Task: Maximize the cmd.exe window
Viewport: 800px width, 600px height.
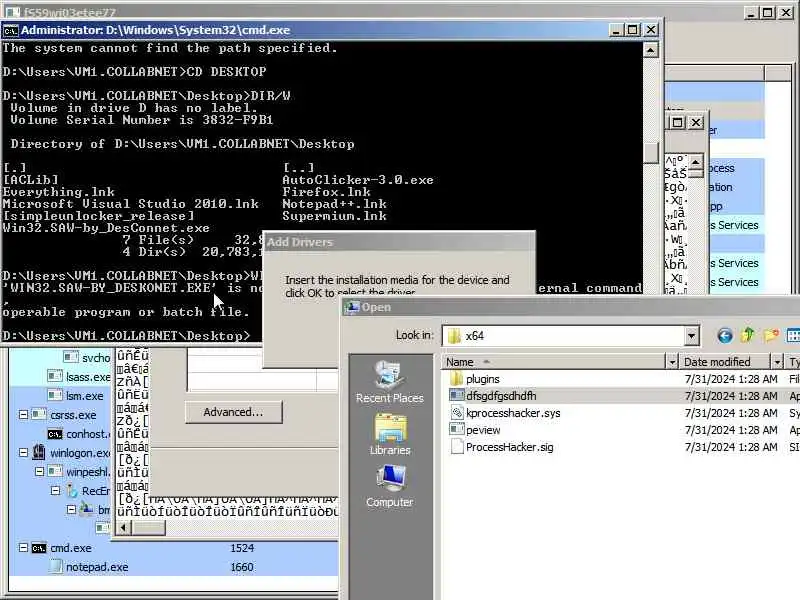Action: pyautogui.click(x=633, y=30)
